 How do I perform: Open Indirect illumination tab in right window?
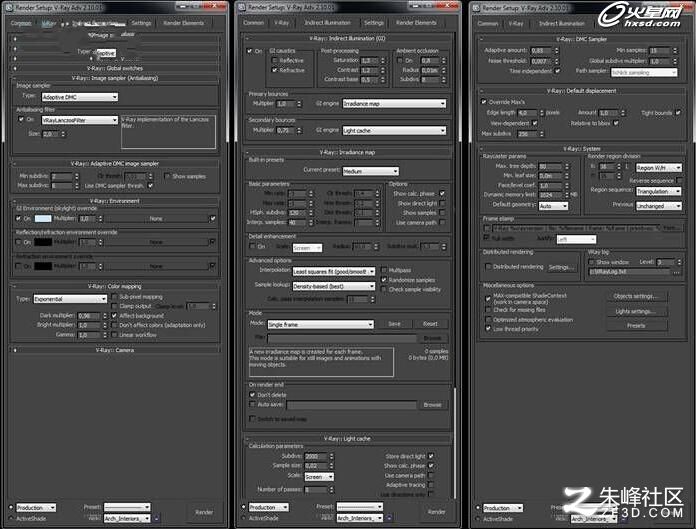coord(562,24)
